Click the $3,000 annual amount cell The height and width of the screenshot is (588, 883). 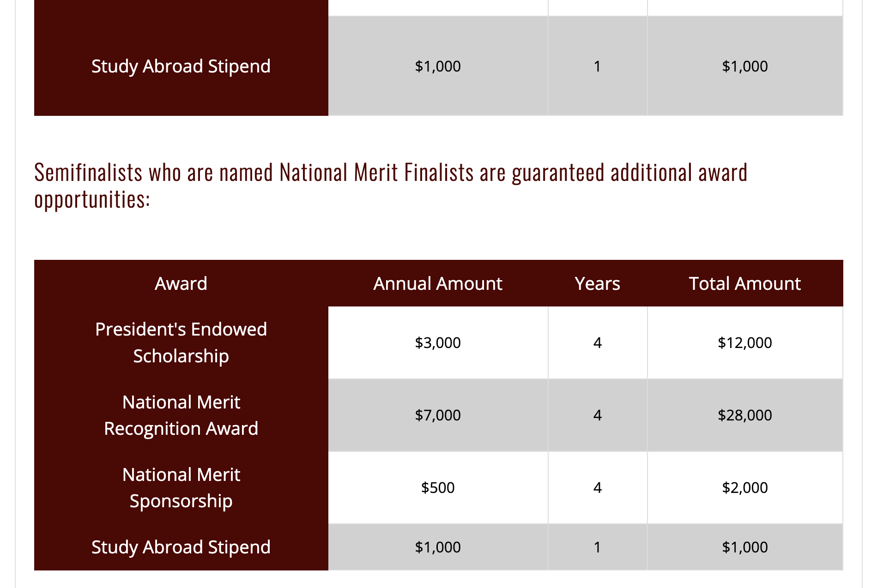tap(437, 342)
